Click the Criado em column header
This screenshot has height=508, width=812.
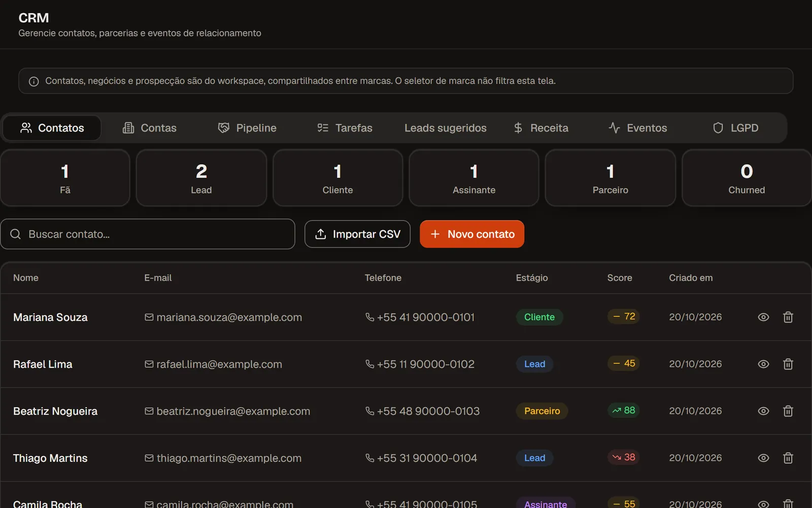point(691,278)
